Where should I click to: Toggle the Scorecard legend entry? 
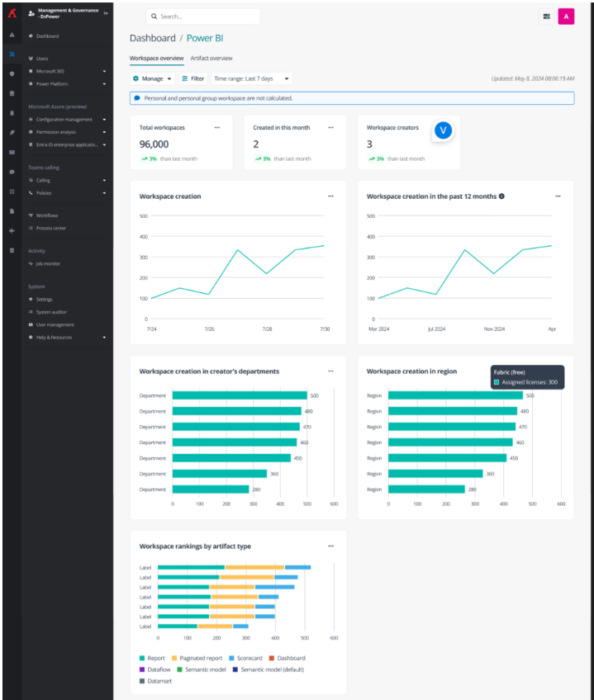pos(245,658)
